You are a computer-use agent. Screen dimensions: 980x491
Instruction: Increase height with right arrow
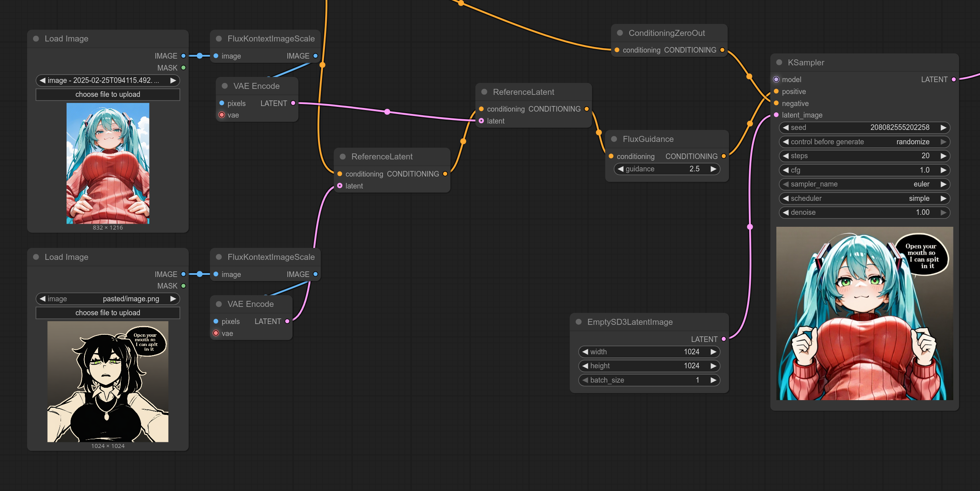point(713,366)
